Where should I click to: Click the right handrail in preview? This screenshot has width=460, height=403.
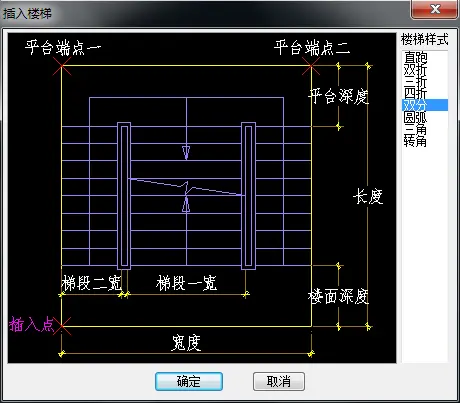click(x=248, y=196)
